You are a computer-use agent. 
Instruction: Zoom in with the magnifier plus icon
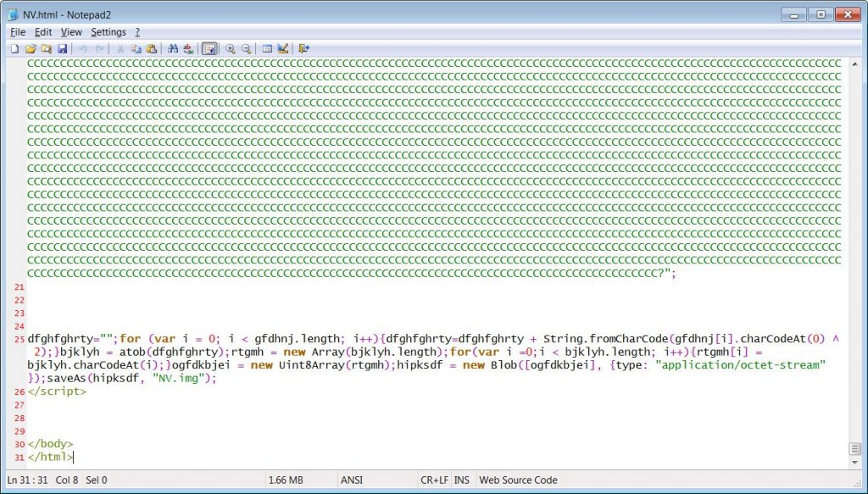point(231,48)
